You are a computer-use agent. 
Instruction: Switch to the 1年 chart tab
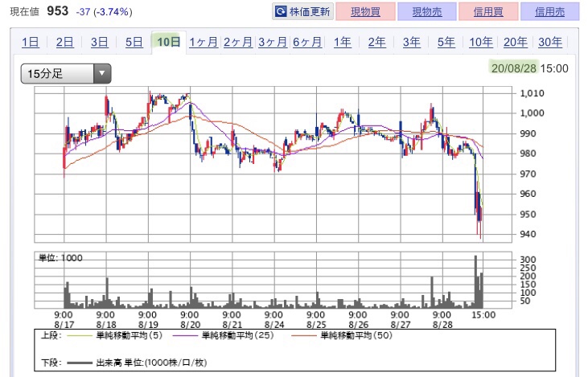343,42
